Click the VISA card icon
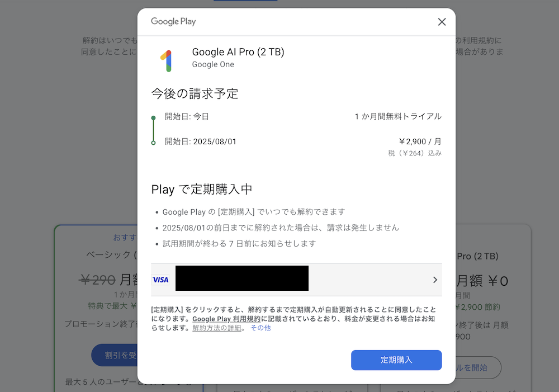The height and width of the screenshot is (392, 559). click(160, 280)
